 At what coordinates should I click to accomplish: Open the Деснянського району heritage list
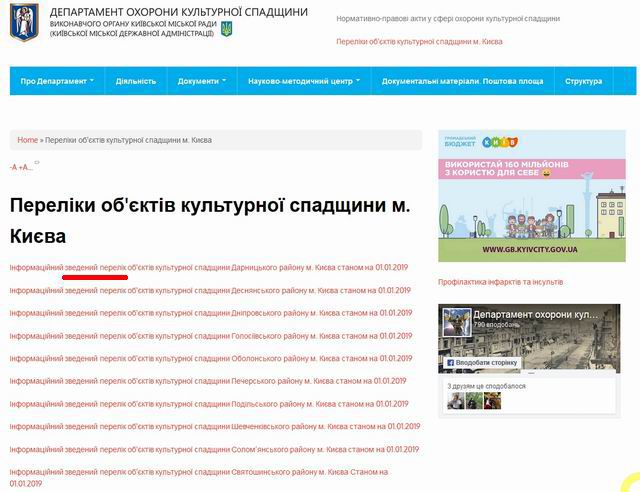click(x=210, y=290)
